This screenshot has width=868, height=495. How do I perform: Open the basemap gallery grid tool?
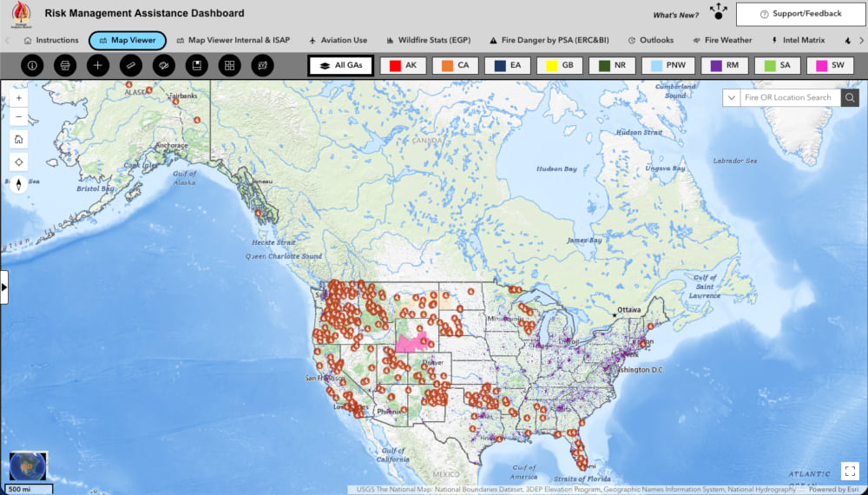pos(230,65)
